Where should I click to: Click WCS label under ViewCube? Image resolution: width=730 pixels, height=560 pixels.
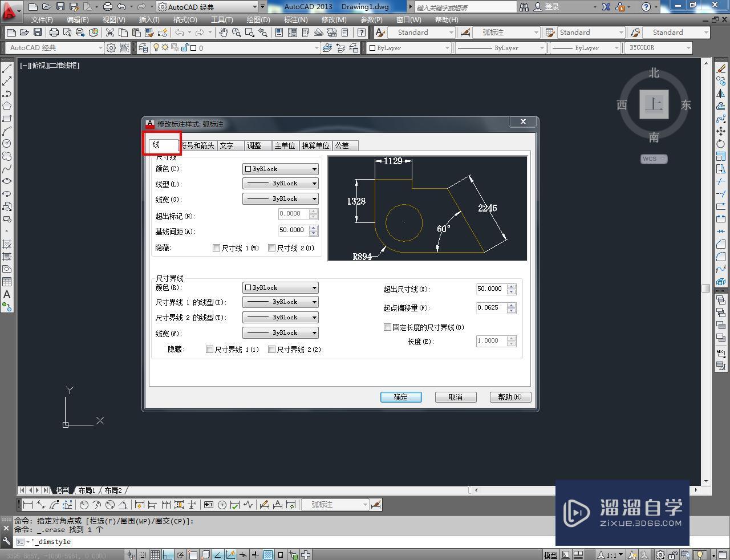654,159
